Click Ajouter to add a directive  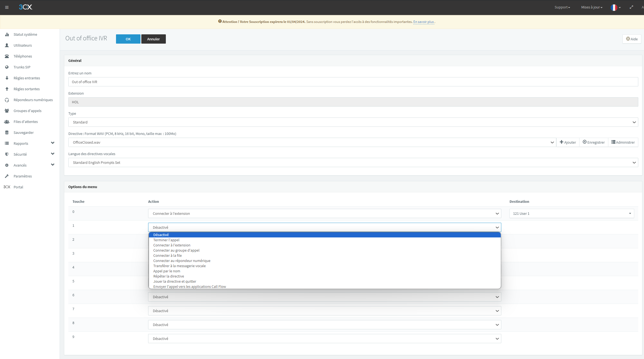[568, 142]
